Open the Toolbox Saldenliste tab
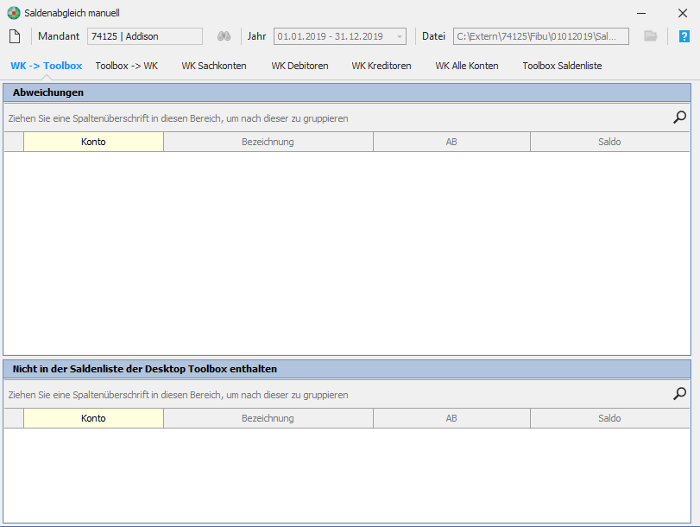700x527 pixels. point(562,66)
